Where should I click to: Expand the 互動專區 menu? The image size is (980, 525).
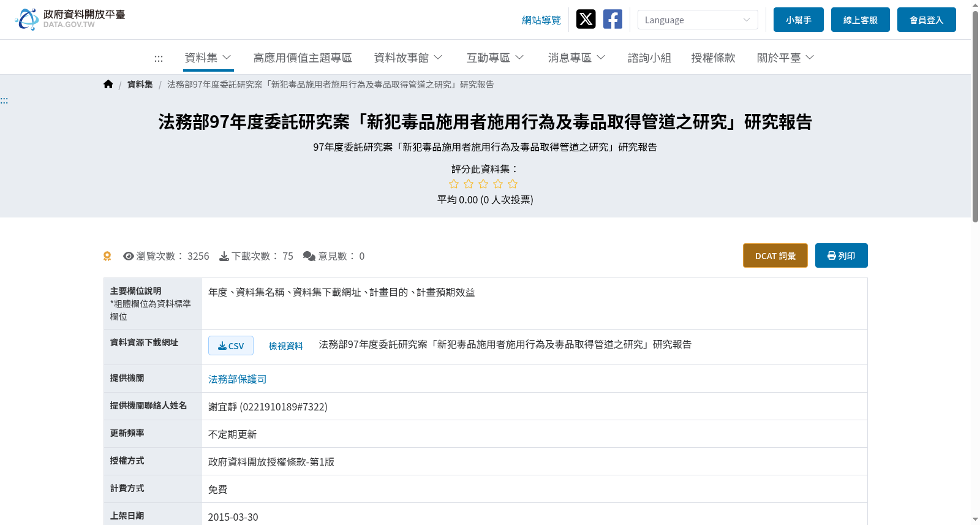coord(495,58)
